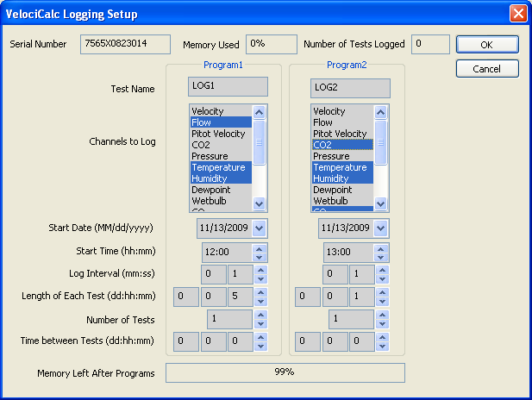
Task: Select Dewpoint in Program2 channel list
Action: coord(342,190)
